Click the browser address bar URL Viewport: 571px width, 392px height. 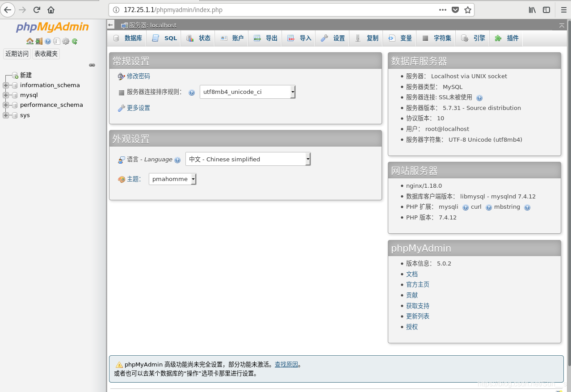click(x=173, y=9)
